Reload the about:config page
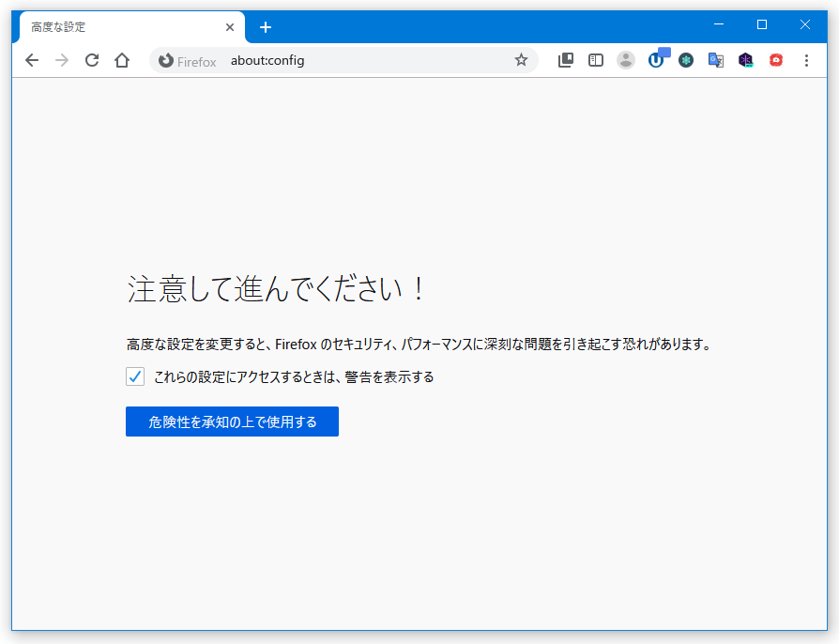The height and width of the screenshot is (644, 839). coord(92,60)
